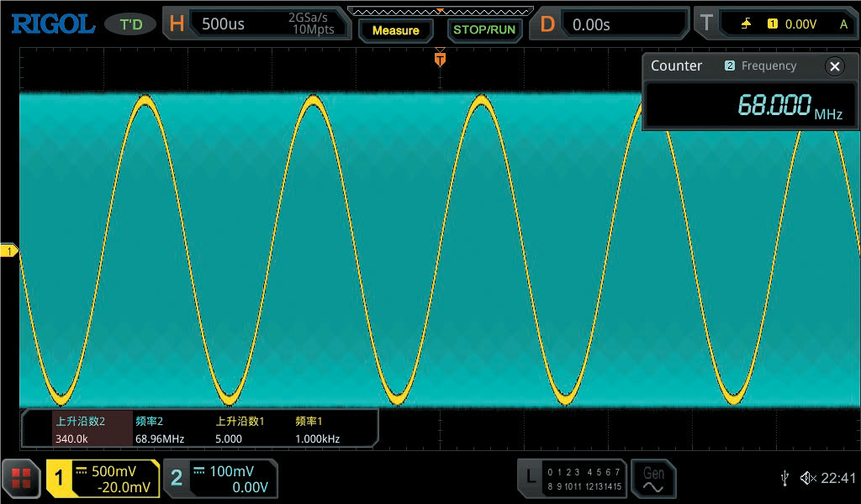Open the Counter Frequency source dropdown
This screenshot has width=861, height=504.
point(763,66)
